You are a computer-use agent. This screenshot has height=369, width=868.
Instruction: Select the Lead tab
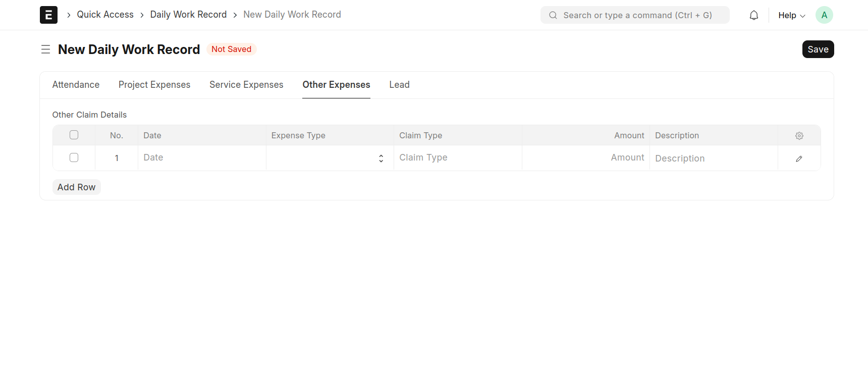[x=399, y=85]
